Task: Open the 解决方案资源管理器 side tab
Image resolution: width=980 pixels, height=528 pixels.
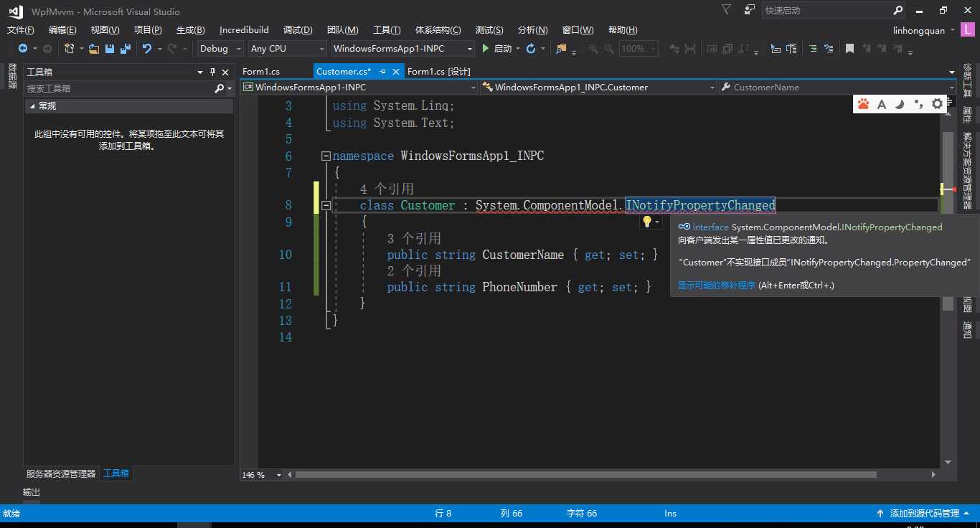Action: [x=967, y=170]
